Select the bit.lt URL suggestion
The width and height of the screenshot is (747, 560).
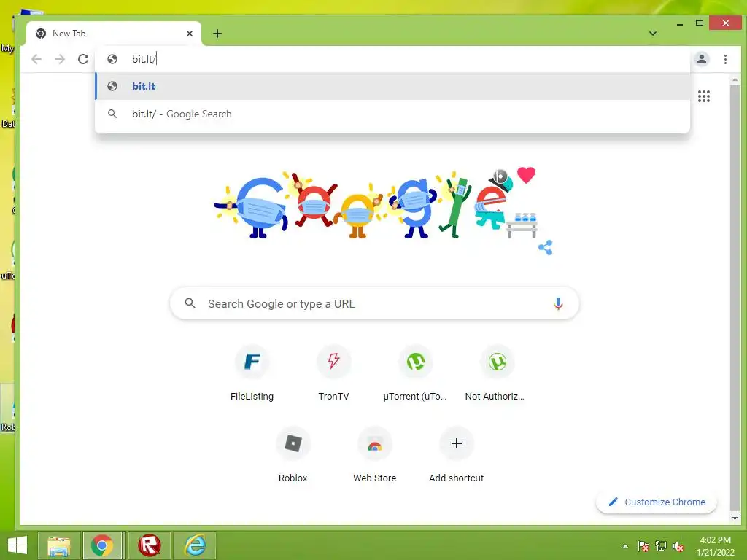click(x=392, y=86)
